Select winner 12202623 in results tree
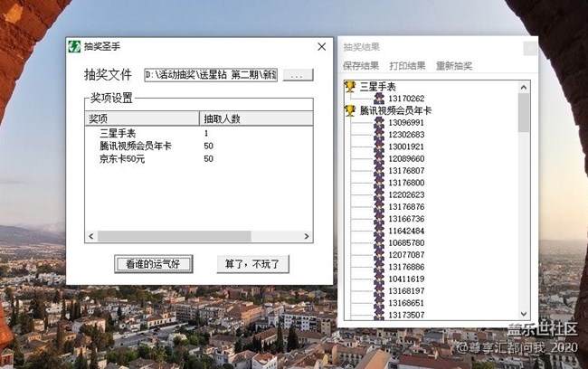This screenshot has width=588, height=369. [x=406, y=194]
